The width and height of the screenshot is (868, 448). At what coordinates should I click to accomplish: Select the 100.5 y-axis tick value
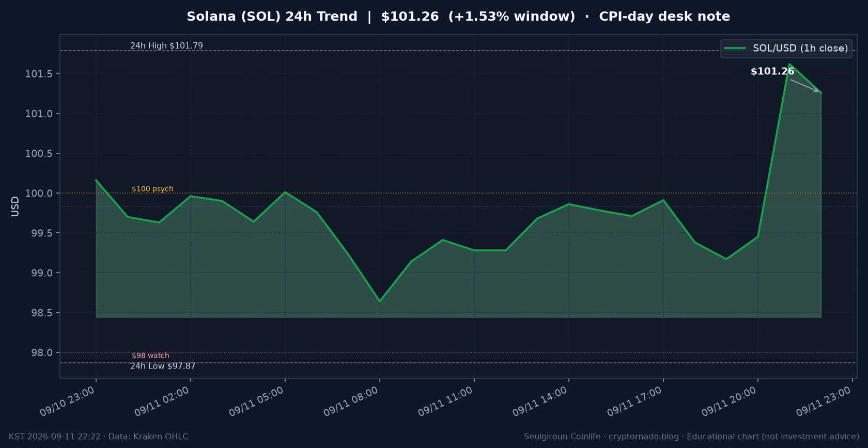tap(39, 154)
